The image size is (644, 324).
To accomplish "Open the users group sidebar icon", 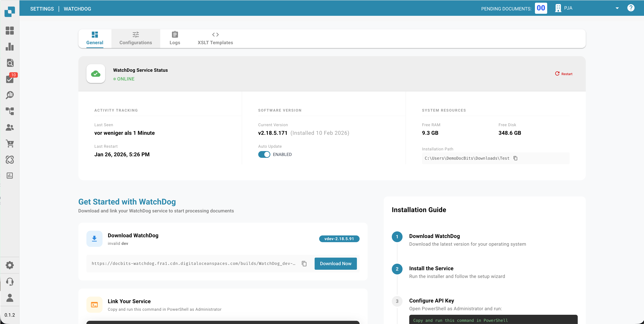I will click(x=10, y=127).
